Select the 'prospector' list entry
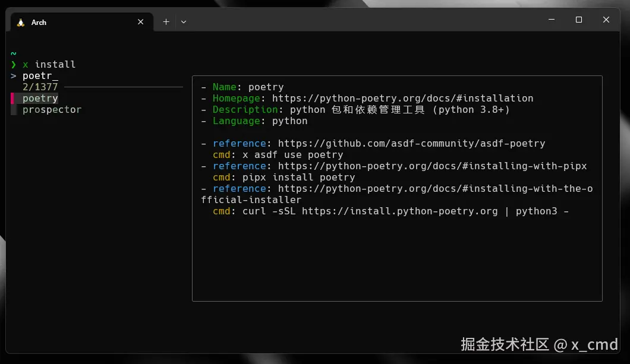This screenshot has height=364, width=630. coord(52,110)
